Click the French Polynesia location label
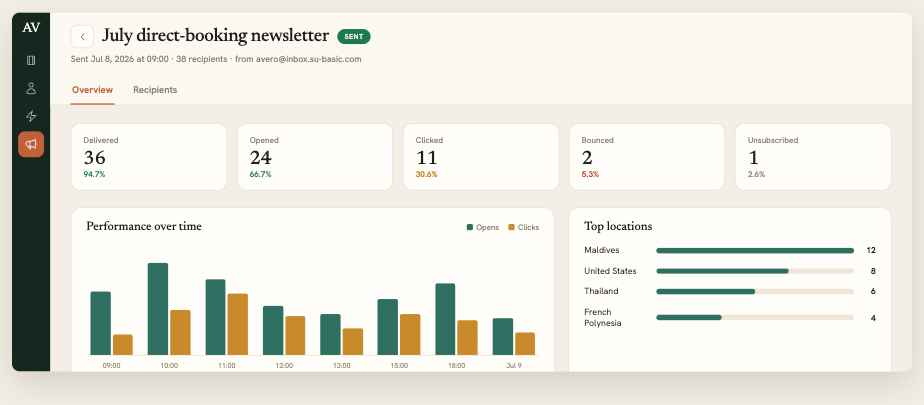The height and width of the screenshot is (405, 924). coord(602,318)
